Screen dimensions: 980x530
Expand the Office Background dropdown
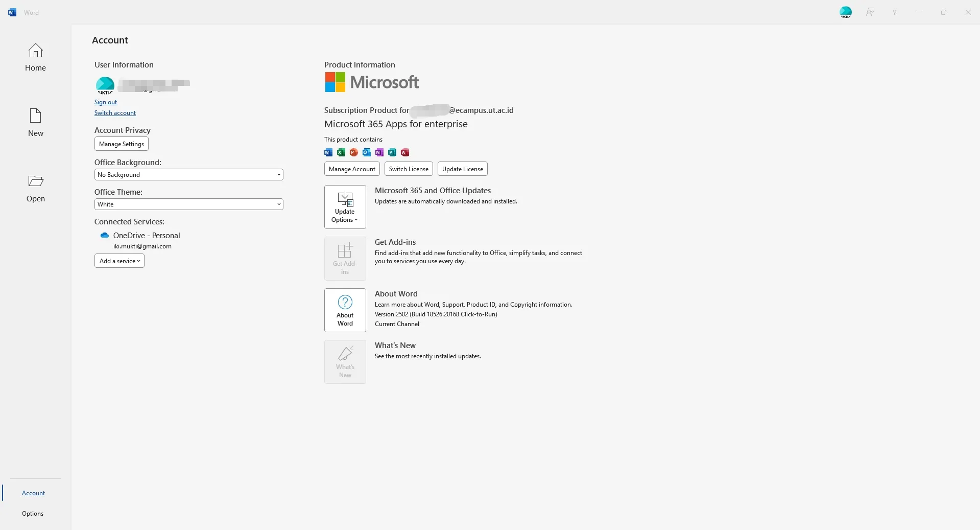pyautogui.click(x=189, y=175)
